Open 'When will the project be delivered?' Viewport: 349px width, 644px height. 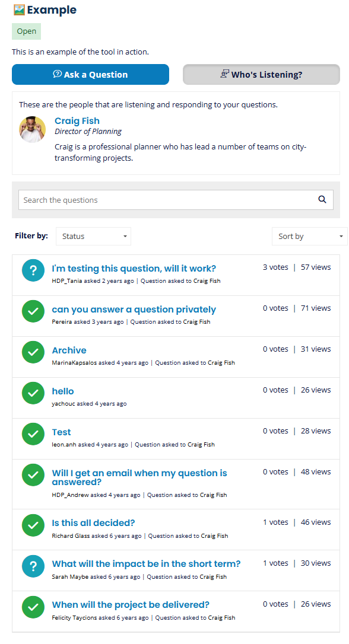tap(131, 605)
